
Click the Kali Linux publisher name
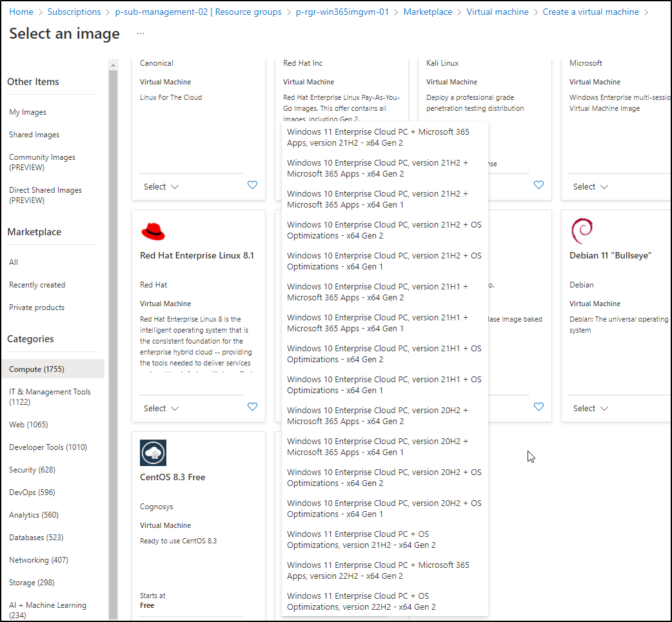point(442,63)
